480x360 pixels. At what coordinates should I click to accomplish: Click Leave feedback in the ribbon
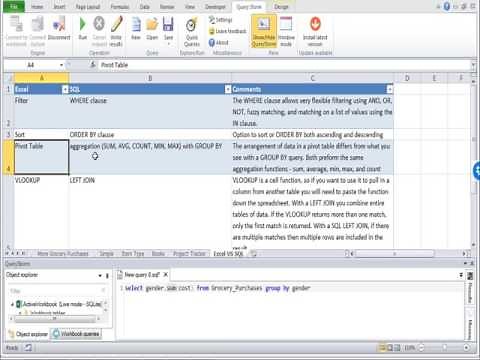click(227, 31)
